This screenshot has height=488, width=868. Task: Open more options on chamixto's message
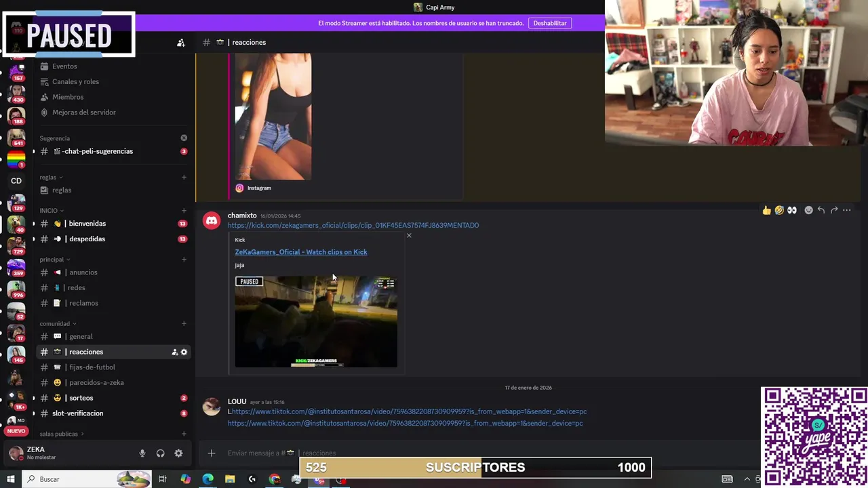click(847, 210)
